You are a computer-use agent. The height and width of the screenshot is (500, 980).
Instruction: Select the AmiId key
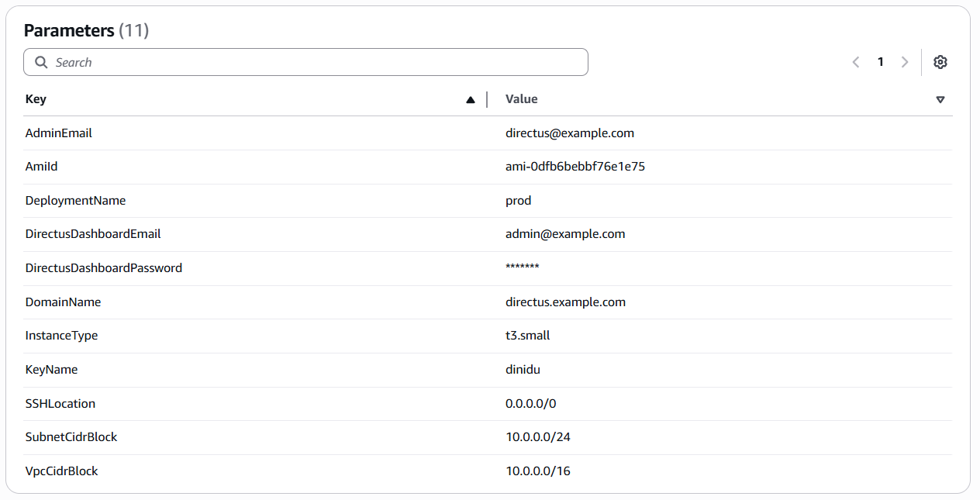(42, 167)
